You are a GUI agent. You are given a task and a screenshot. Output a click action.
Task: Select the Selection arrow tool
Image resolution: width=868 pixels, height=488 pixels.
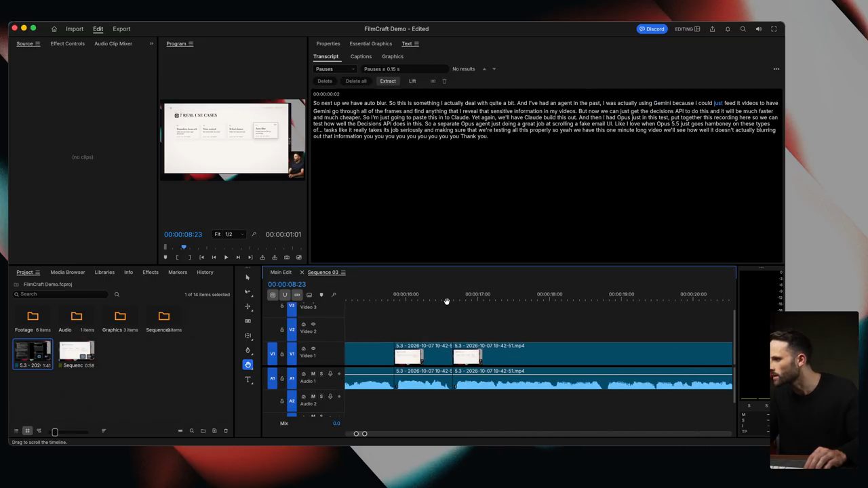point(248,277)
